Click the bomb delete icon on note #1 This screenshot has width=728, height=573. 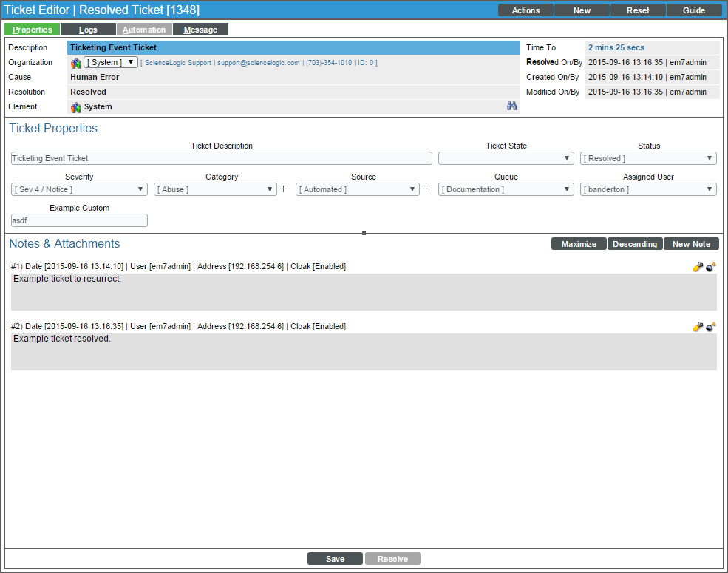(x=711, y=267)
